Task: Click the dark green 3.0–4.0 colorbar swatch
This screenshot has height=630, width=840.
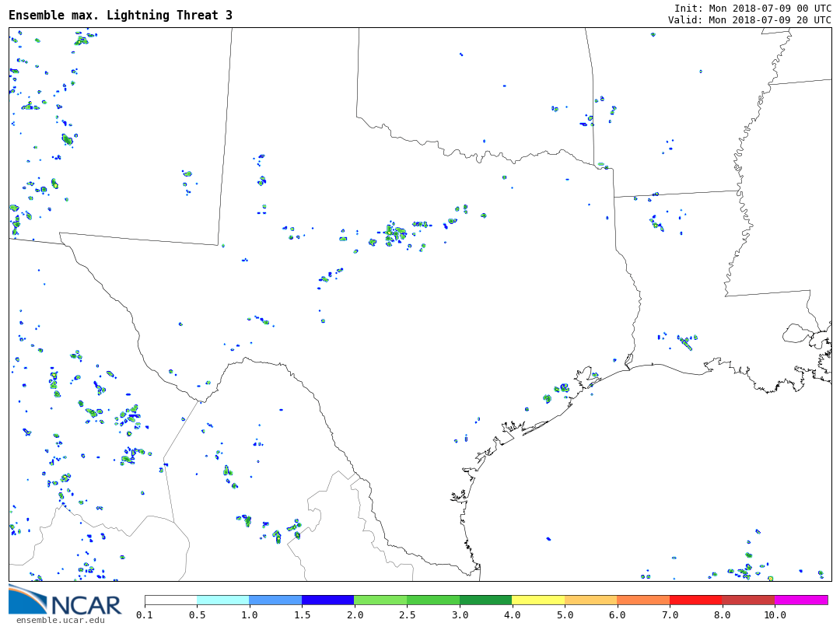Action: (x=485, y=600)
